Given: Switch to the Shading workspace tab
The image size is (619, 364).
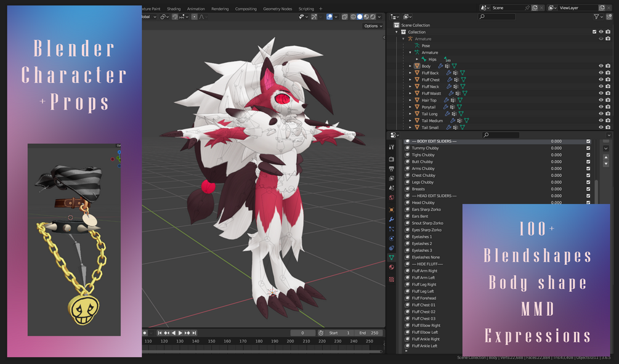Looking at the screenshot, I should (173, 9).
